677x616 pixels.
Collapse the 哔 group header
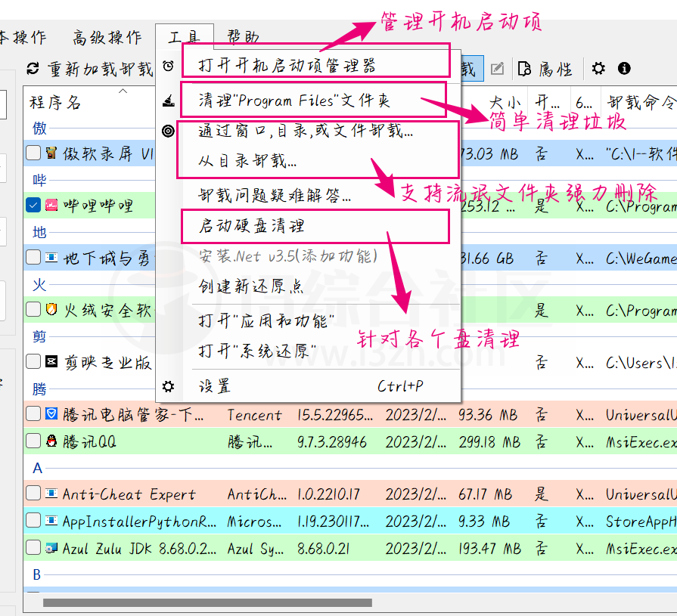click(39, 180)
